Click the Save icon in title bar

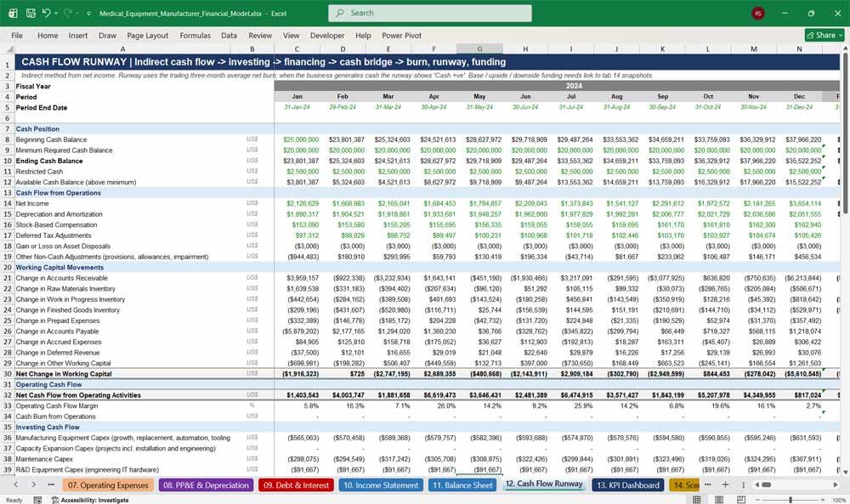click(x=31, y=13)
